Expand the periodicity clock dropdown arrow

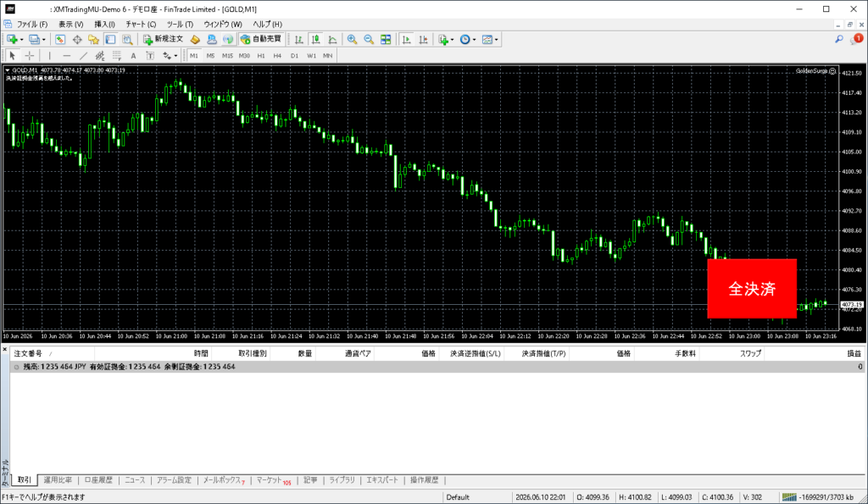475,40
